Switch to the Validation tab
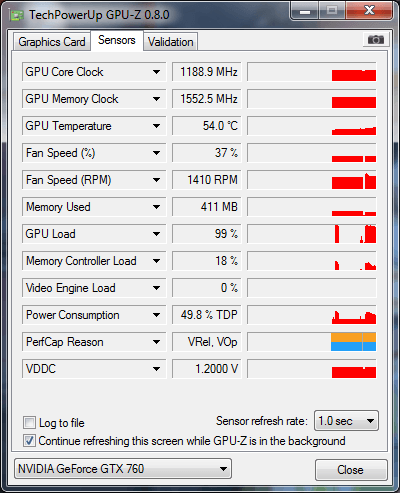This screenshot has width=400, height=493. pos(171,42)
